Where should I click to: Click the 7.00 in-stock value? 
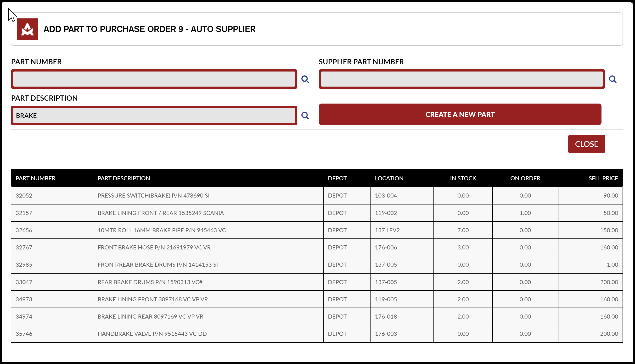[x=463, y=230]
